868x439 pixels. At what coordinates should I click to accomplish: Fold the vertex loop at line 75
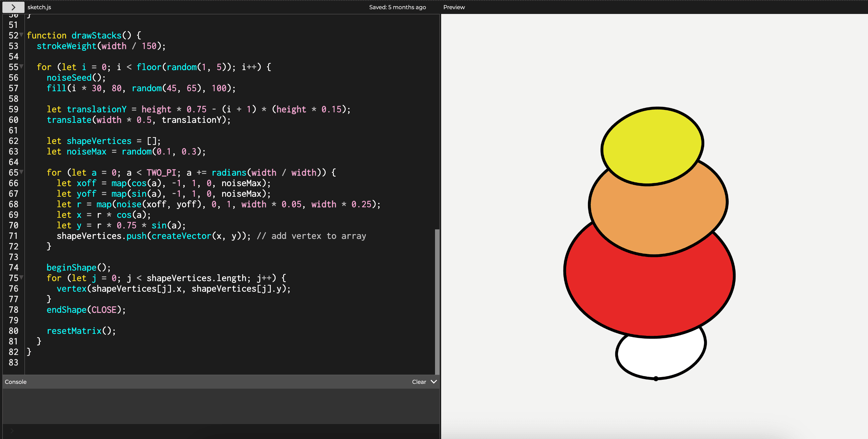pyautogui.click(x=22, y=277)
